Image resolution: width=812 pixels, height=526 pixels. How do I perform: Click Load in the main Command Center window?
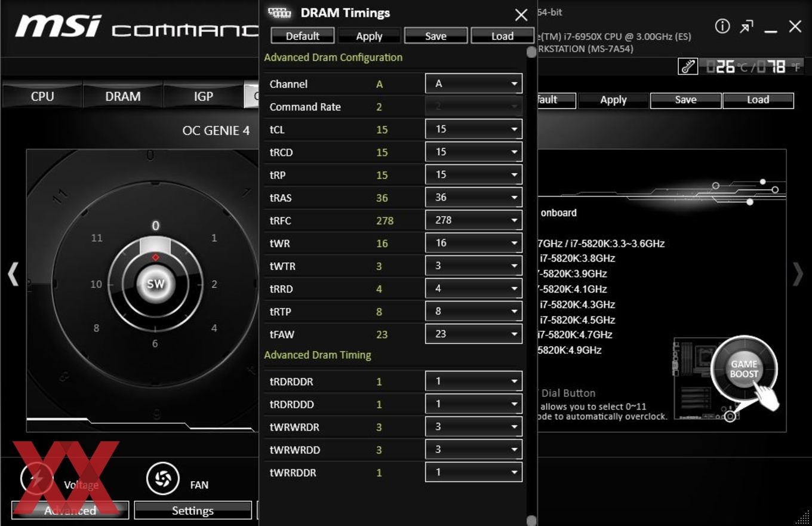coord(758,100)
